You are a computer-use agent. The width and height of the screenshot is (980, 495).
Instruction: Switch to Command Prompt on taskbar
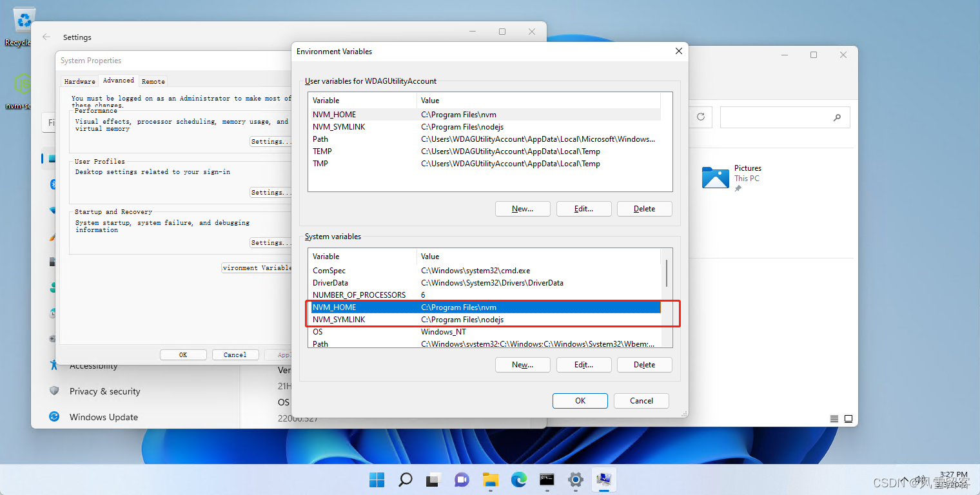(547, 480)
